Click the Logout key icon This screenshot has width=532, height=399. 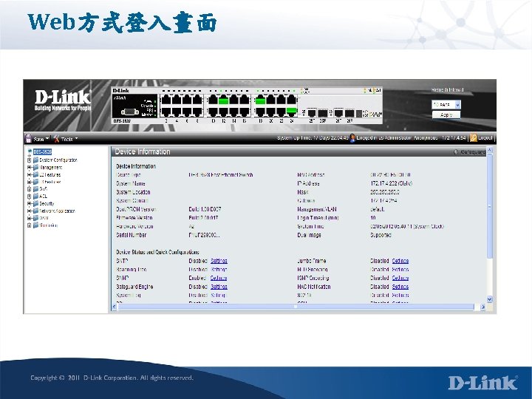(474, 137)
